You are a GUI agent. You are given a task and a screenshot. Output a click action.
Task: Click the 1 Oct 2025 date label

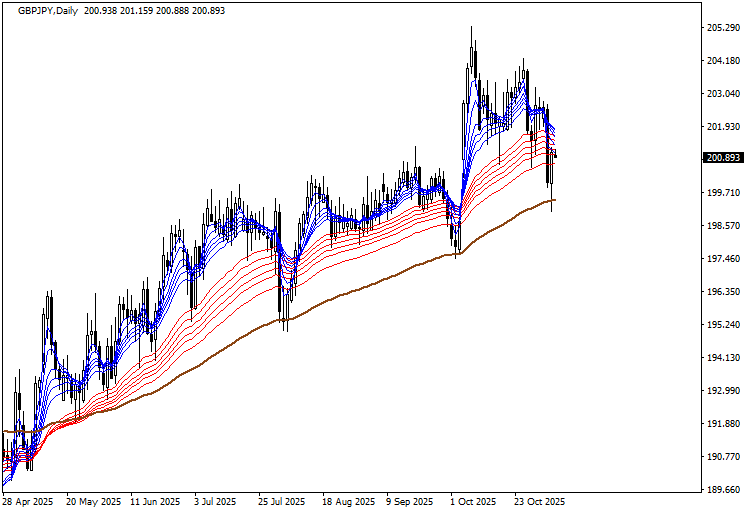click(473, 501)
